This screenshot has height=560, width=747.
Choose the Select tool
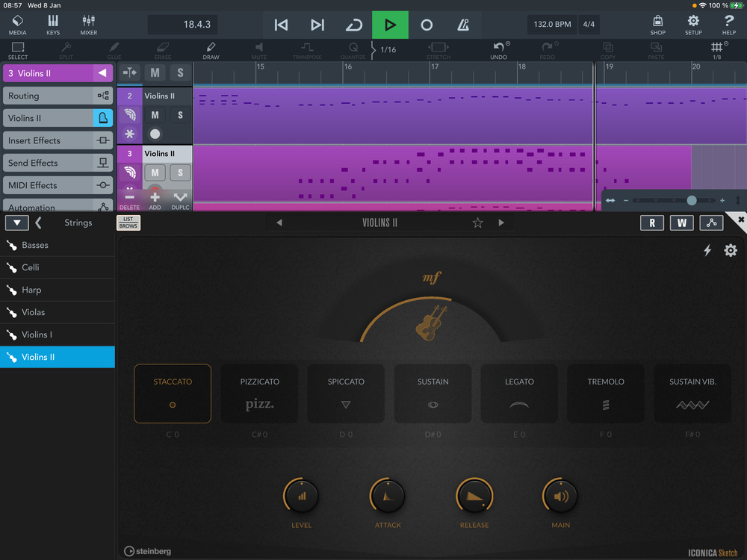pyautogui.click(x=18, y=51)
